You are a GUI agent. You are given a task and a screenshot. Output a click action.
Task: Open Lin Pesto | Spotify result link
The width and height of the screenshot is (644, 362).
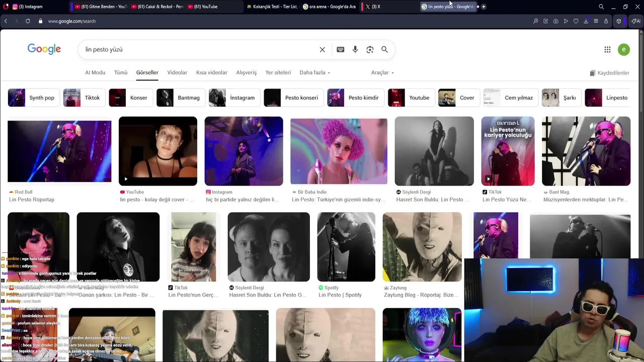point(340,295)
